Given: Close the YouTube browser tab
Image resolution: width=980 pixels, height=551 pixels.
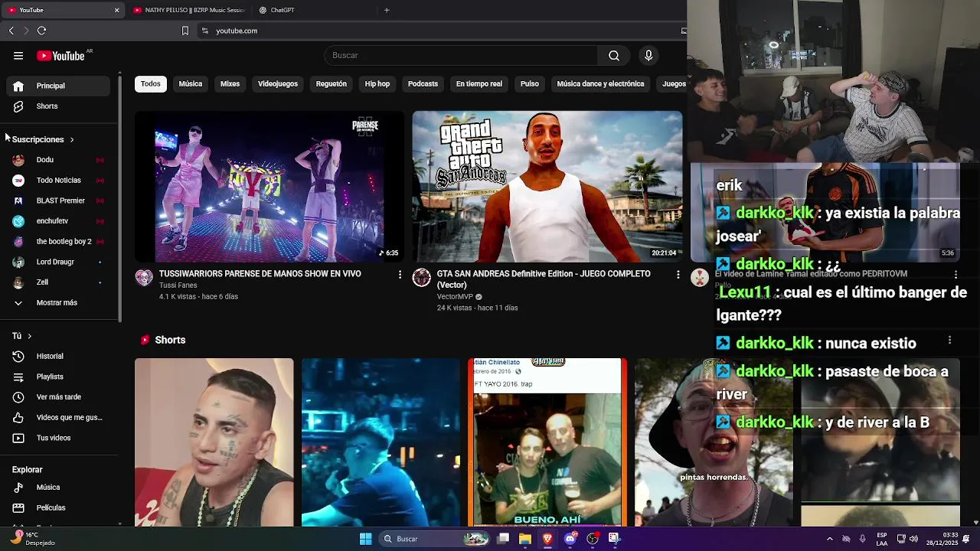Looking at the screenshot, I should [x=116, y=10].
